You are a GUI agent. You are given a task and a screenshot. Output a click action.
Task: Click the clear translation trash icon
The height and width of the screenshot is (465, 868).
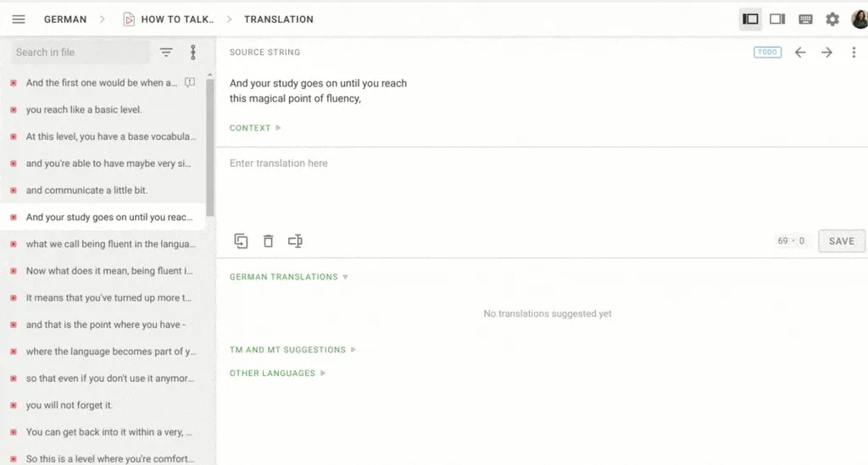tap(268, 241)
